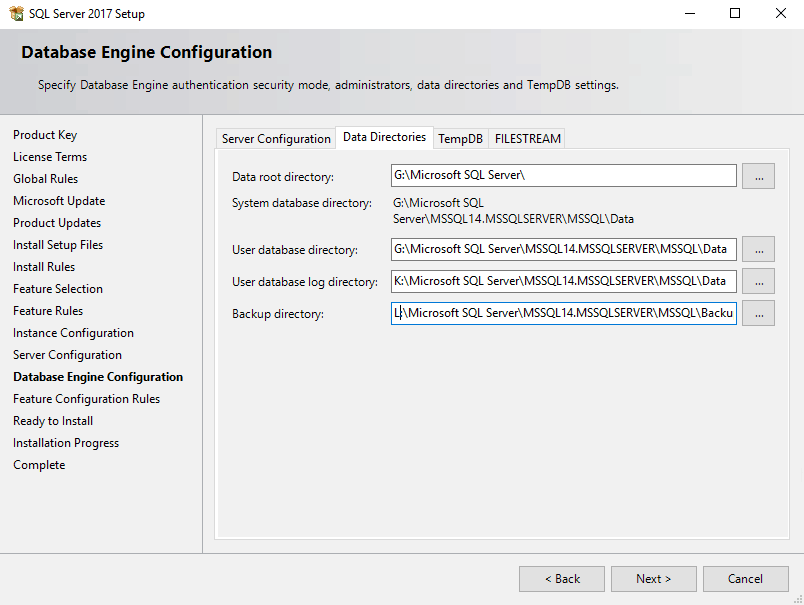This screenshot has height=605, width=804.
Task: Click the 'Specify Database Engine authentication' description text
Action: 328,85
